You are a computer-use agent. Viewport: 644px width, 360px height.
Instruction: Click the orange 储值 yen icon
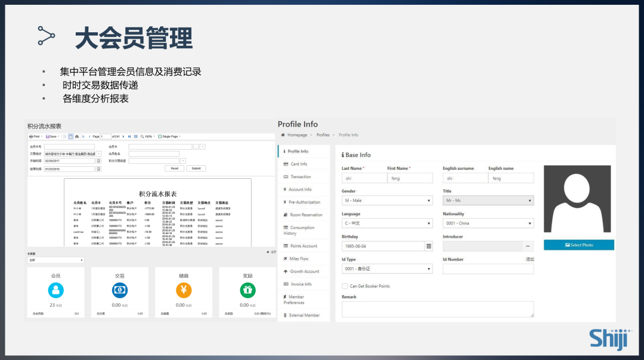[x=184, y=290]
